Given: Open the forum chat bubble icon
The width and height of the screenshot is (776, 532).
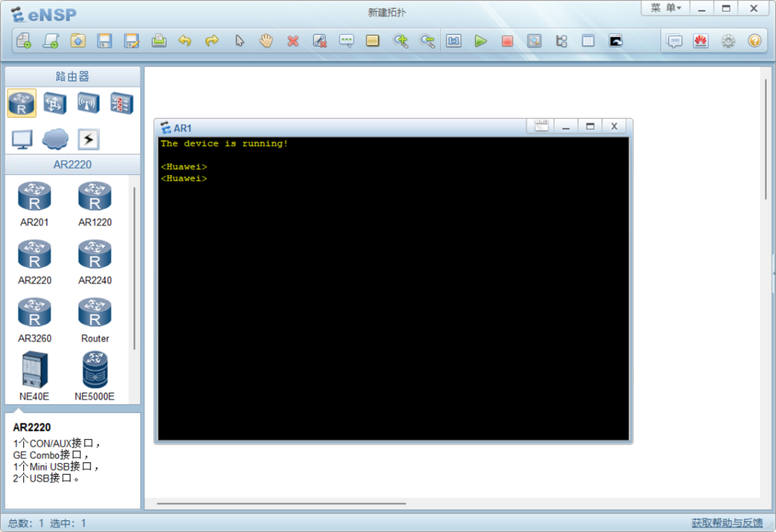Looking at the screenshot, I should tap(674, 41).
